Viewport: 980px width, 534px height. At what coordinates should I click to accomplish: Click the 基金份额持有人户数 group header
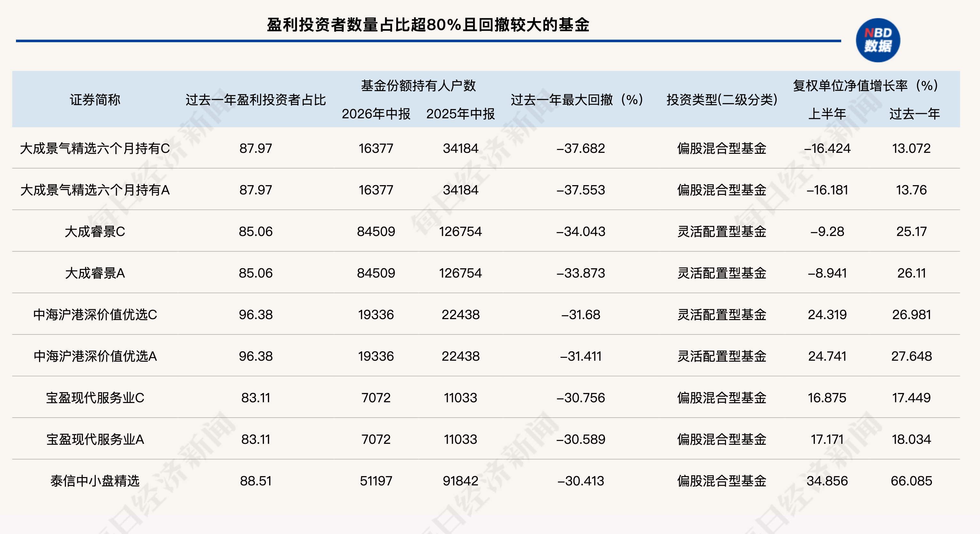pyautogui.click(x=418, y=85)
